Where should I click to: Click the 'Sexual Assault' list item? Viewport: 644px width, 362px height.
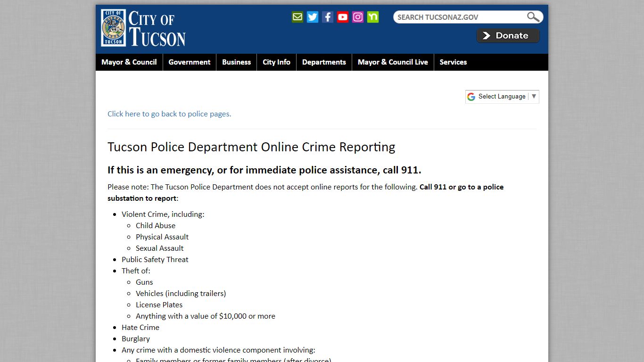[x=160, y=248]
